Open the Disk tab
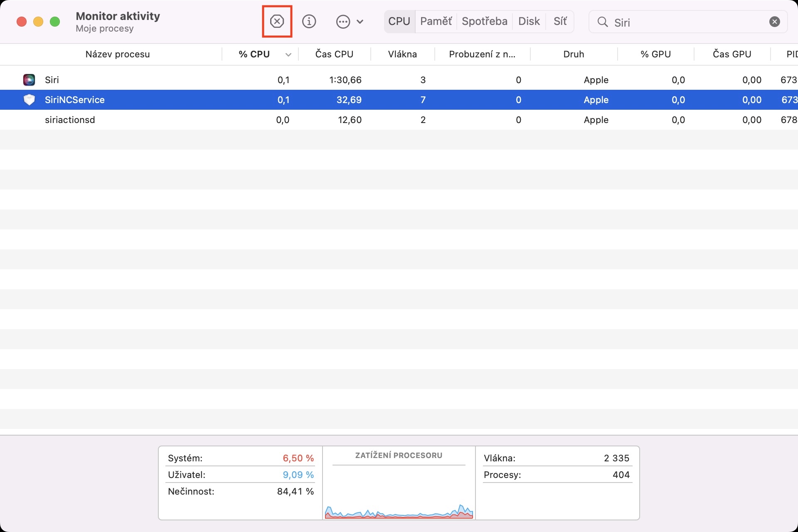This screenshot has height=532, width=798. click(529, 21)
